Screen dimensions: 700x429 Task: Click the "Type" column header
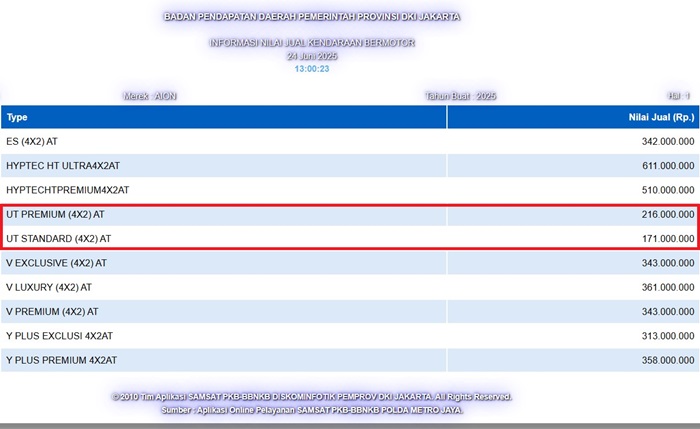tap(17, 117)
